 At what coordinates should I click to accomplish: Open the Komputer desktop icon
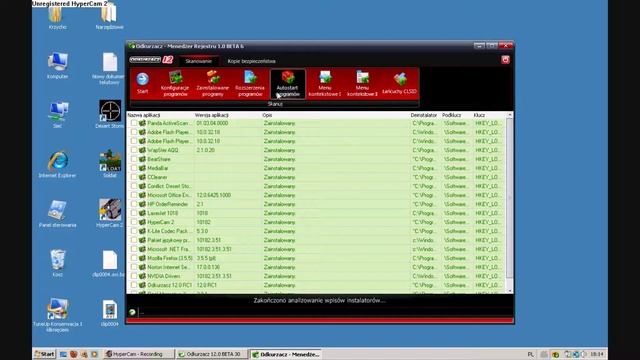(x=58, y=66)
